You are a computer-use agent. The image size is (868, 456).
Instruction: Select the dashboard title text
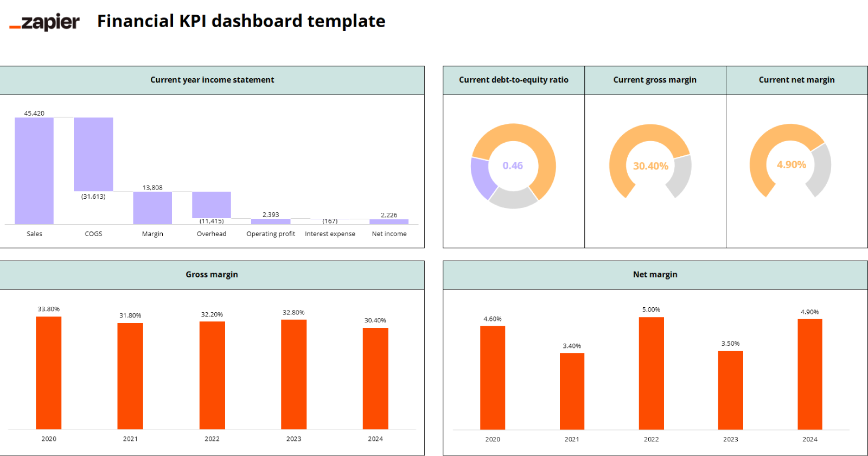[x=241, y=21]
